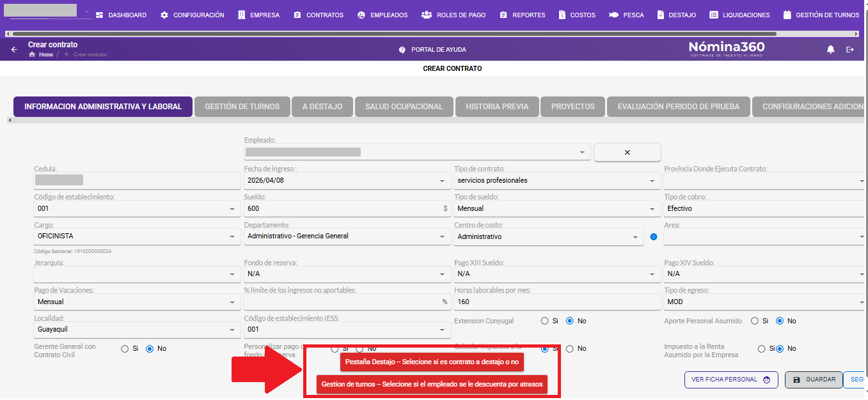Click the Home breadcrumb link
The image size is (868, 400).
point(46,55)
